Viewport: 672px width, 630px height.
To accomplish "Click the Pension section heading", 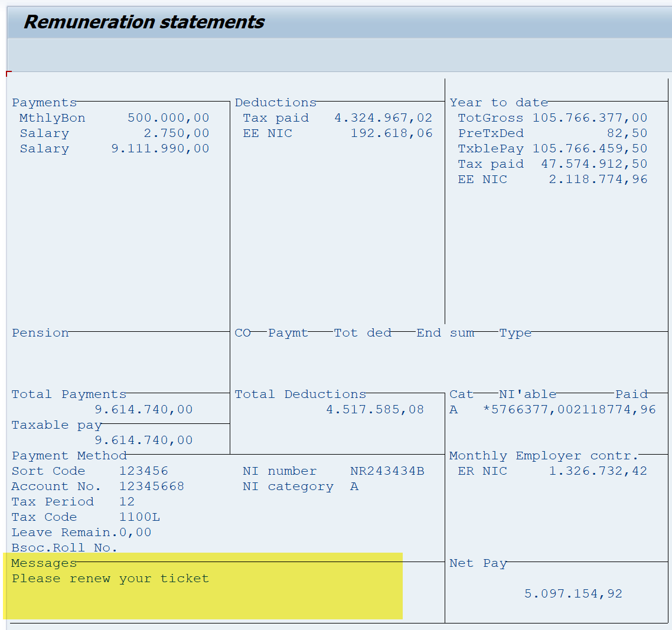I will coord(40,332).
